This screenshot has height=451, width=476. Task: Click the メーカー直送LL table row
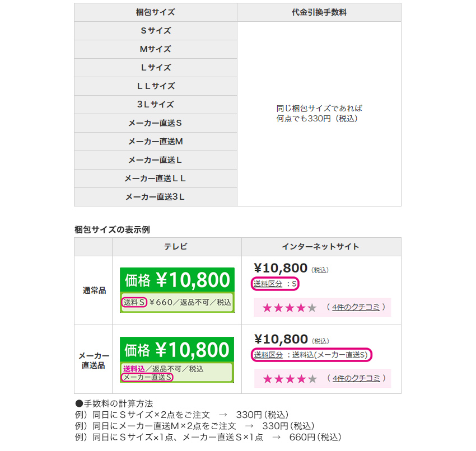coord(156,178)
